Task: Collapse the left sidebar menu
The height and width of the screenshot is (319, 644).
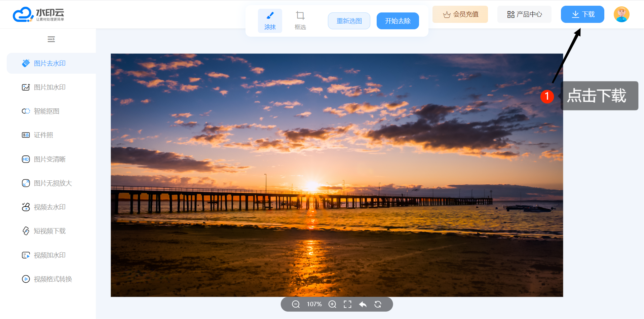Action: pyautogui.click(x=51, y=39)
